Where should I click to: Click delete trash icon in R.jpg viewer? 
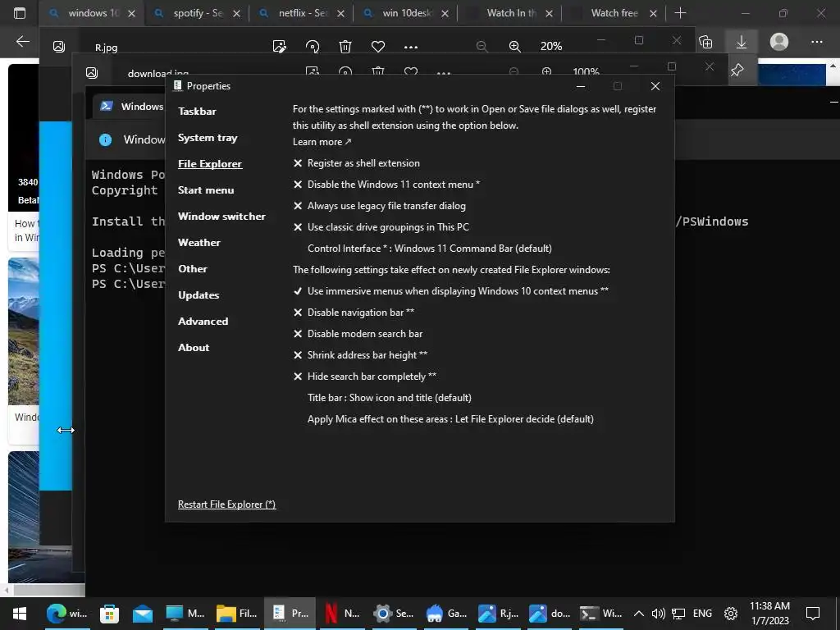[345, 47]
